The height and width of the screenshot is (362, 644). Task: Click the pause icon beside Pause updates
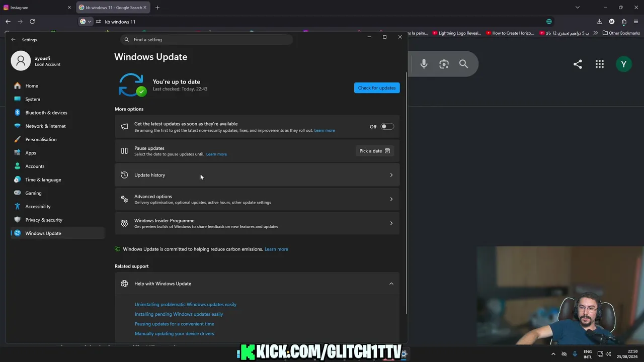tap(124, 151)
